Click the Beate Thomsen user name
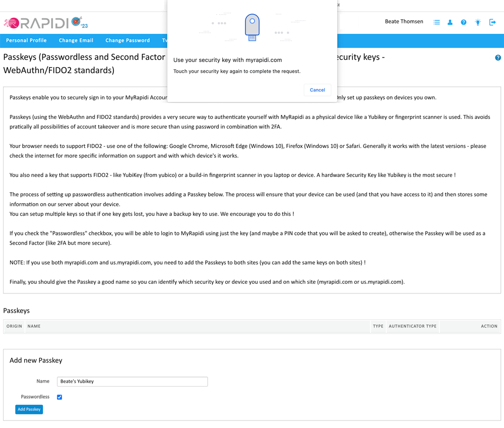 point(404,22)
